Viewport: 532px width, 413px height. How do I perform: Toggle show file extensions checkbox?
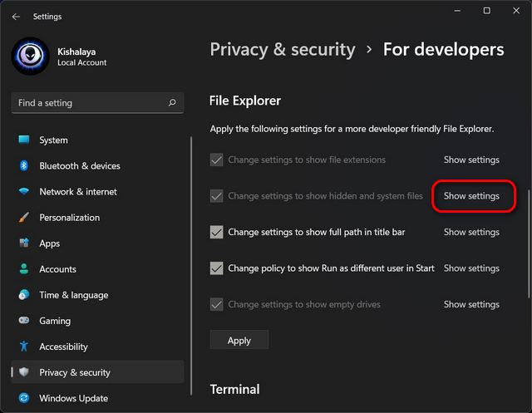(x=216, y=160)
